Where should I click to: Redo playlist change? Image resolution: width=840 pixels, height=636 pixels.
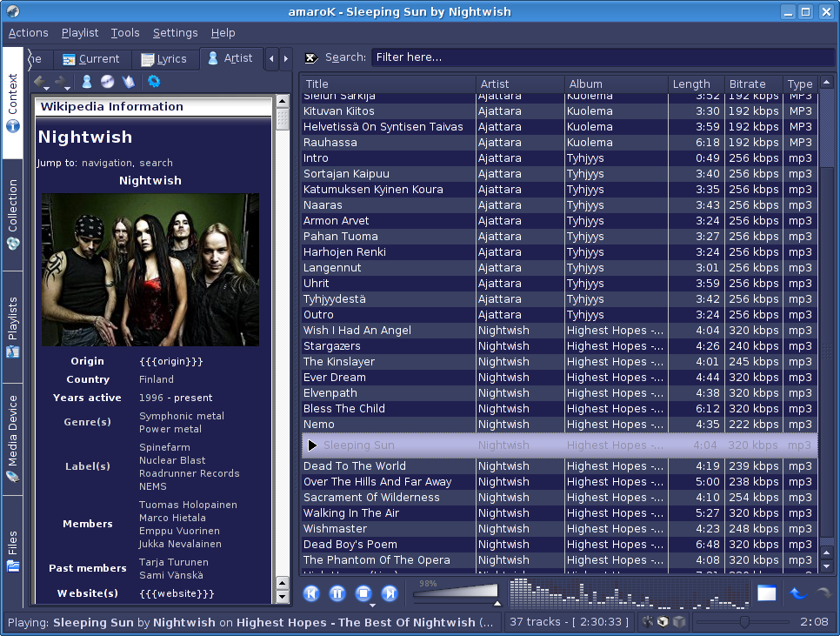tap(824, 593)
